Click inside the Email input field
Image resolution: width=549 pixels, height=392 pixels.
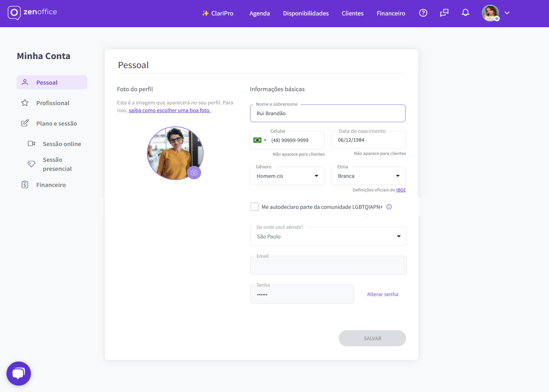tap(328, 265)
